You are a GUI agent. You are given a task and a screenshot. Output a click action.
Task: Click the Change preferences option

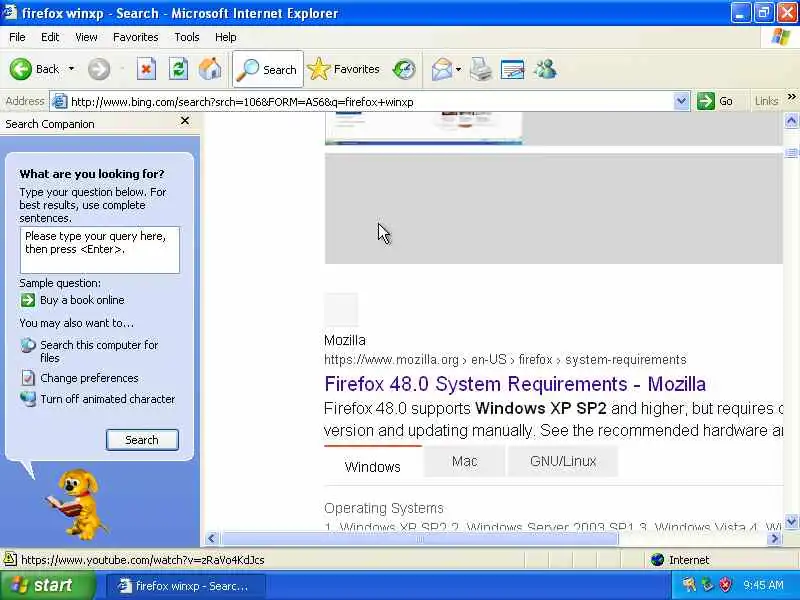point(89,378)
